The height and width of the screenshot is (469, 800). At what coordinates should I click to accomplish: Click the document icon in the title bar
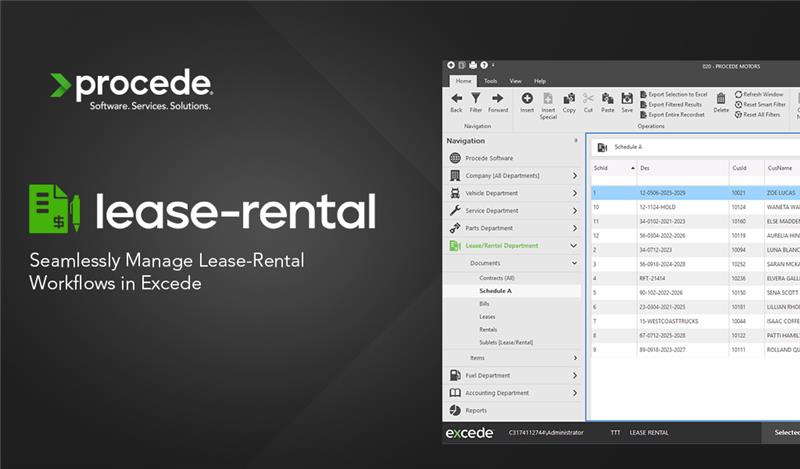coord(462,65)
